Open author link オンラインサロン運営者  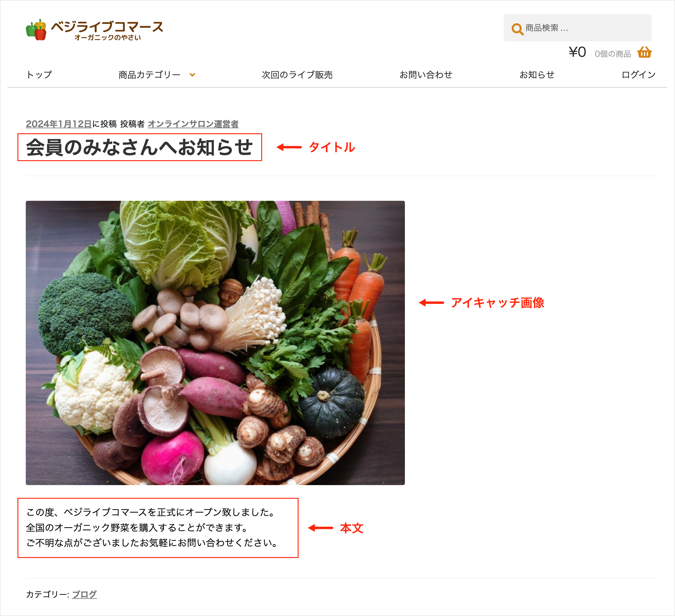[193, 124]
